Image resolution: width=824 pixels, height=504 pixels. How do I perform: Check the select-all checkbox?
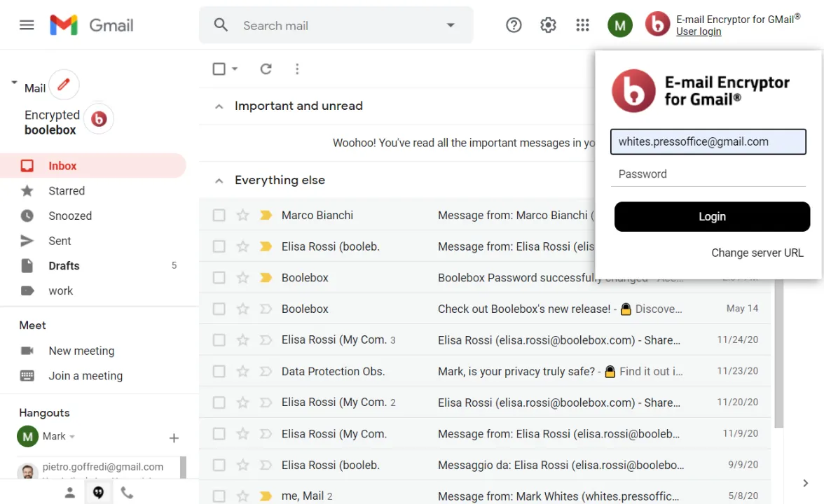coord(219,69)
